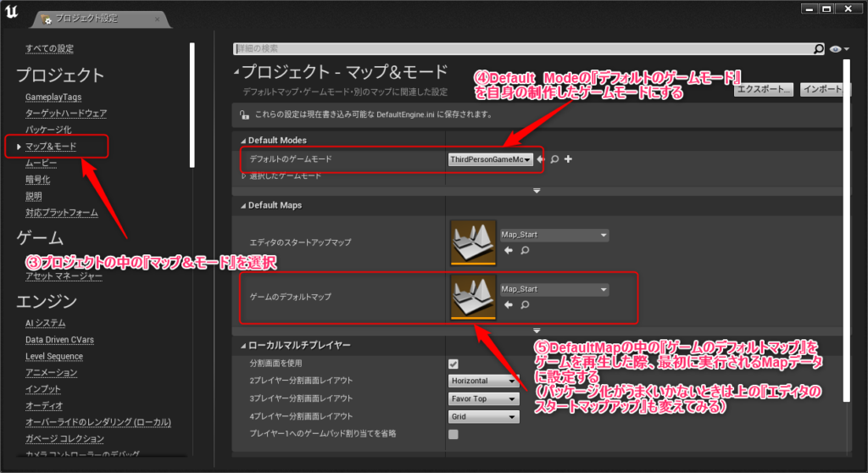Viewport: 868px width, 473px height.
Task: Open the ThirdPersonGameMode dropdown
Action: (491, 159)
